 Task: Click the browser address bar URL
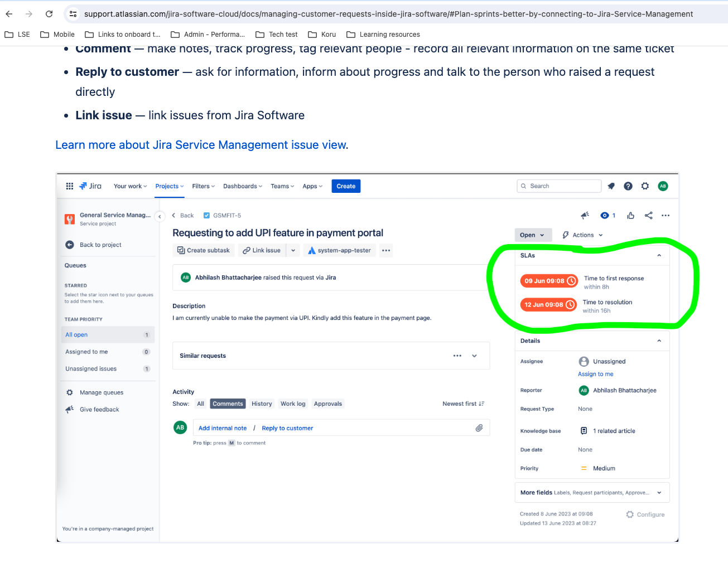coord(388,14)
